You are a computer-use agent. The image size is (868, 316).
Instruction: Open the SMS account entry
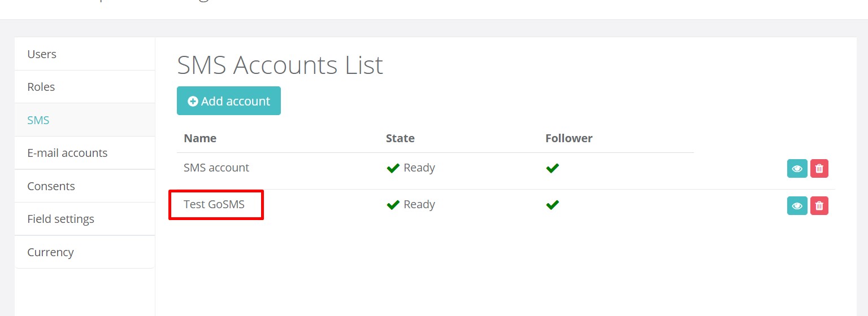click(216, 168)
